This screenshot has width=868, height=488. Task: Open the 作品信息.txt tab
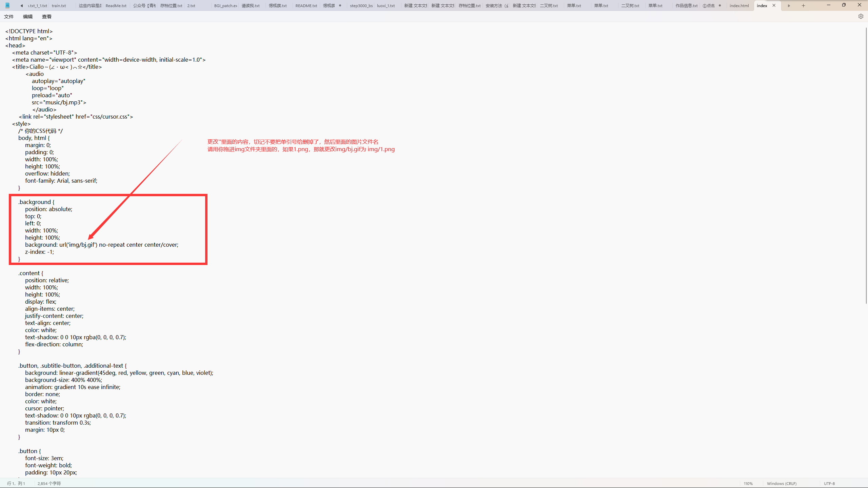point(686,6)
